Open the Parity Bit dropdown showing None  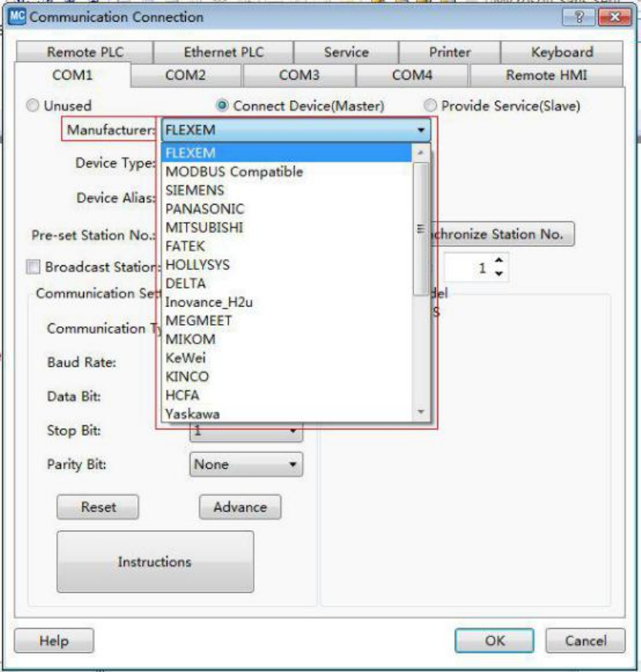tap(246, 464)
